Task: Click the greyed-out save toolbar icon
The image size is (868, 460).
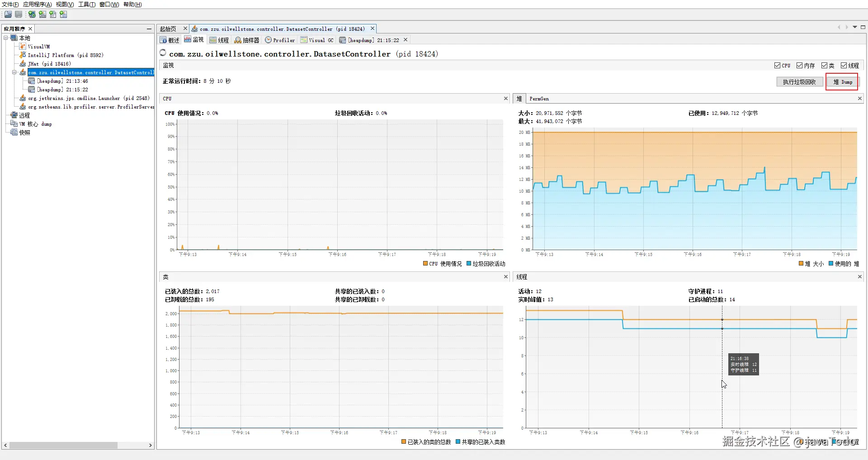Action: tap(19, 14)
